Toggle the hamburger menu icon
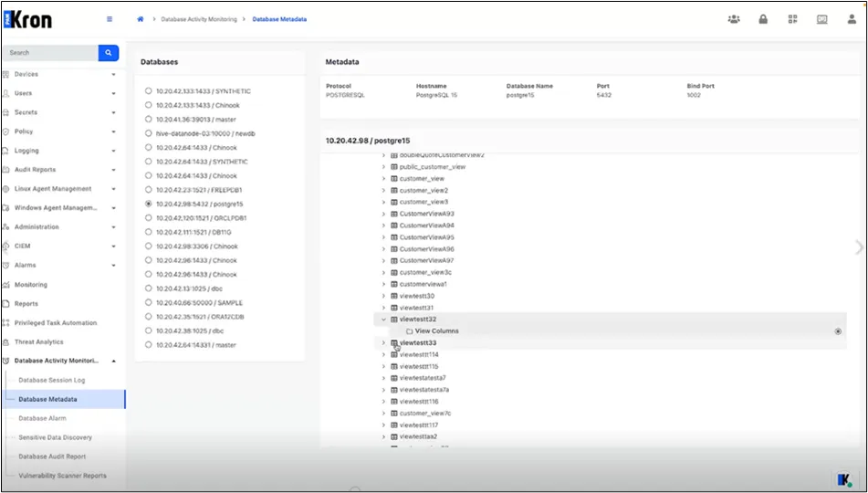 pyautogui.click(x=110, y=19)
